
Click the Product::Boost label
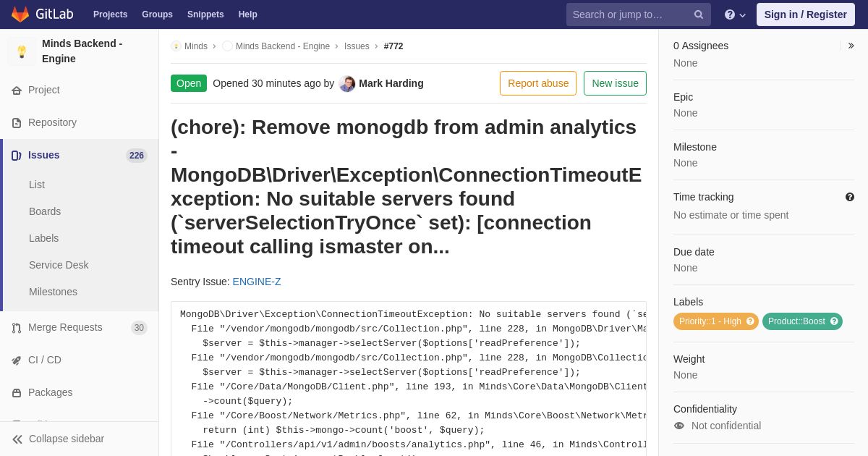(796, 321)
